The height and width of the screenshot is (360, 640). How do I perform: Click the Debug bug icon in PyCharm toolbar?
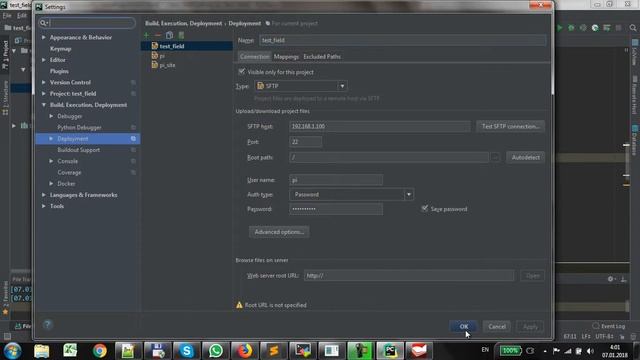(x=571, y=28)
